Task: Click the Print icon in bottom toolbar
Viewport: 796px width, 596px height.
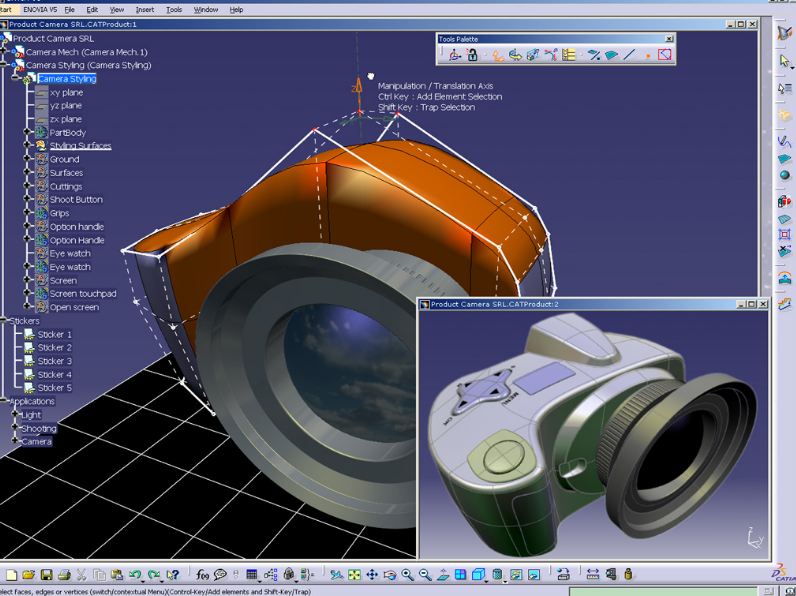Action: coord(64,575)
